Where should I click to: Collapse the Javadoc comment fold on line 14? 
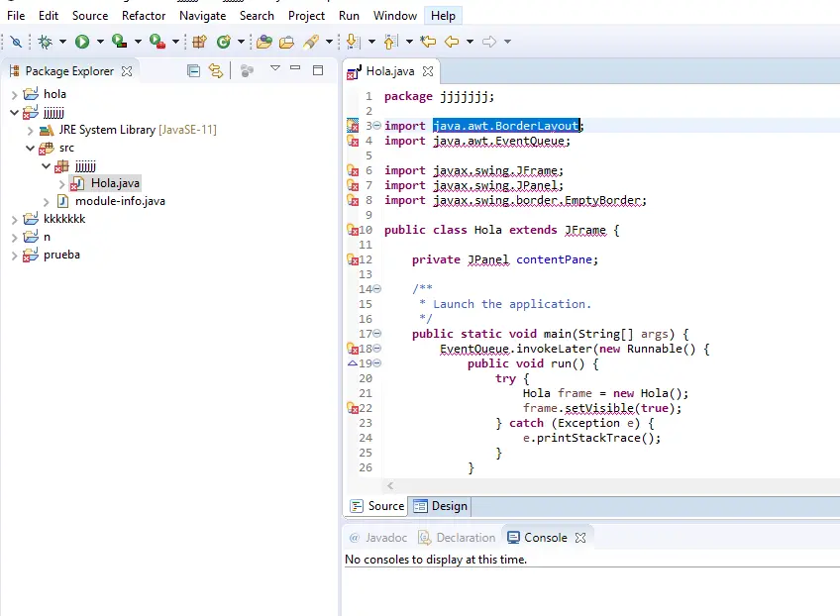coord(376,289)
